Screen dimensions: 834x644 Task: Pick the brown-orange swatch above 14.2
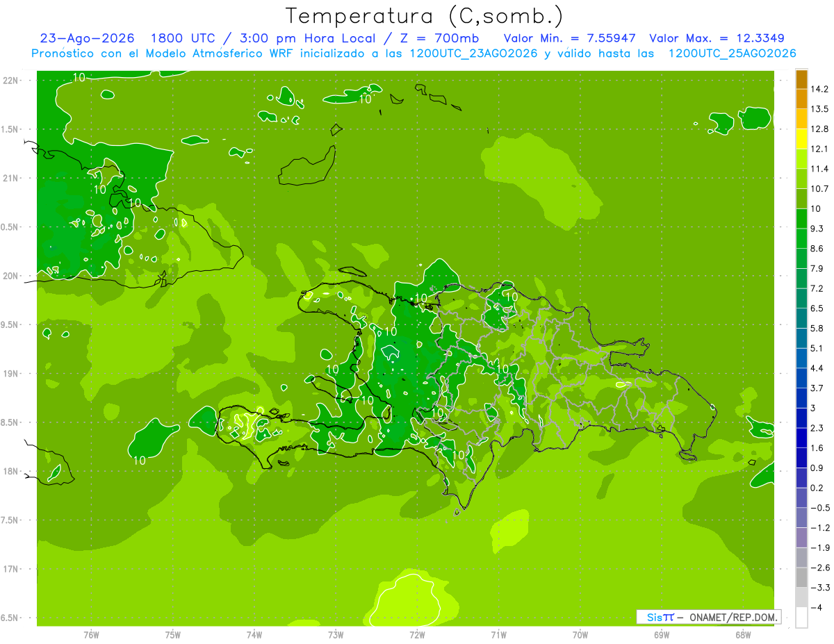(x=801, y=79)
